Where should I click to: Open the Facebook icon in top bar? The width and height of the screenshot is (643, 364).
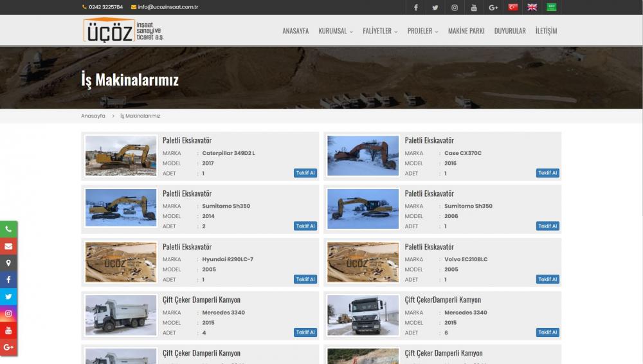(x=415, y=7)
